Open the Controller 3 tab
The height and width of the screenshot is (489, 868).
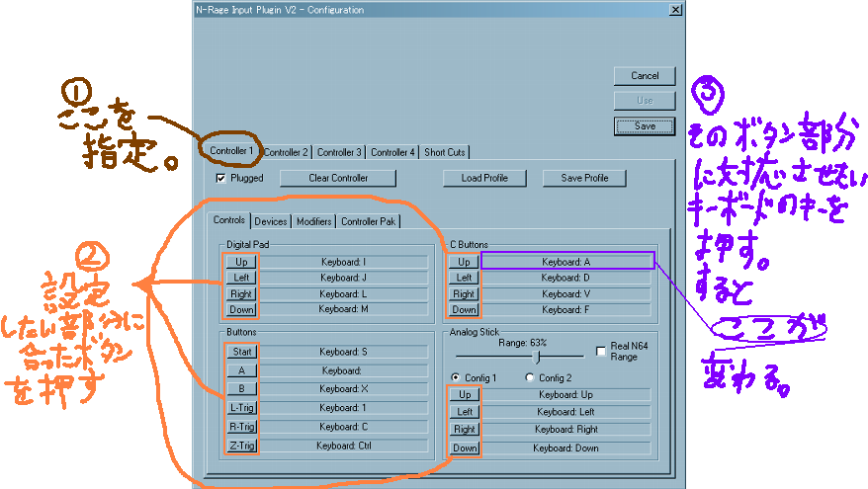coord(339,152)
